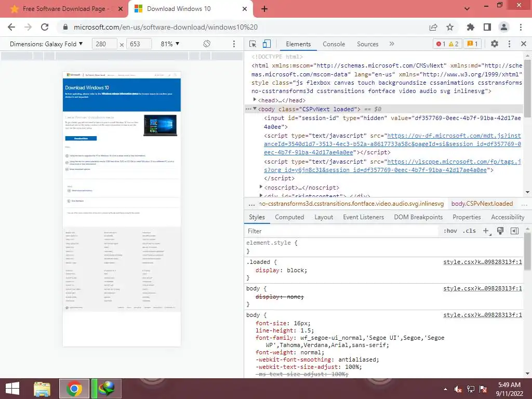
Task: Click the Chrome taskbar icon
Action: click(x=74, y=389)
